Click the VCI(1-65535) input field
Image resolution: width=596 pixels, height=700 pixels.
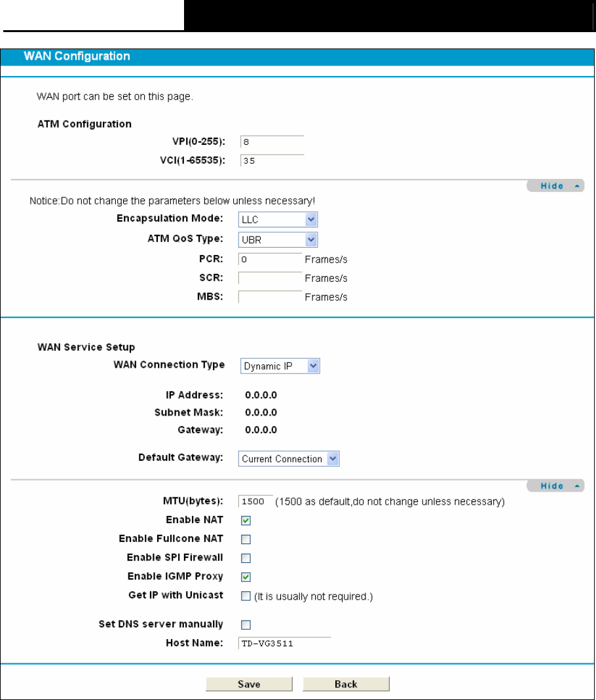pos(272,161)
